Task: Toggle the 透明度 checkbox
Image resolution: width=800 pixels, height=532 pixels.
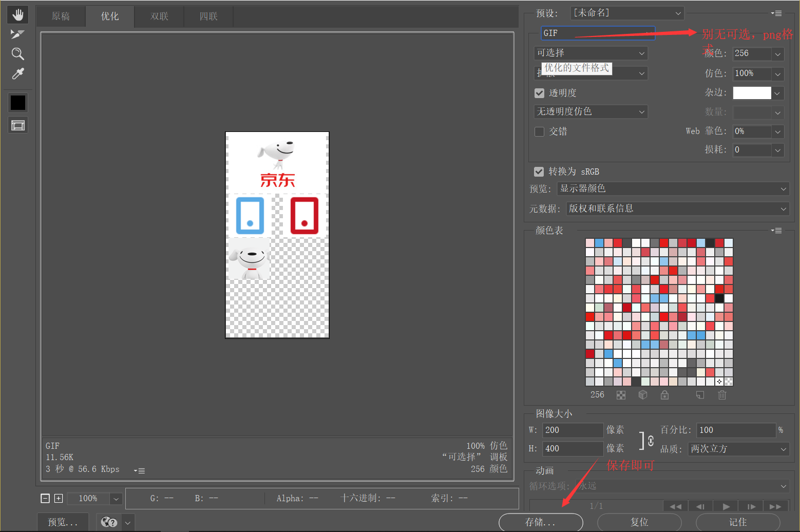Action: [x=539, y=93]
